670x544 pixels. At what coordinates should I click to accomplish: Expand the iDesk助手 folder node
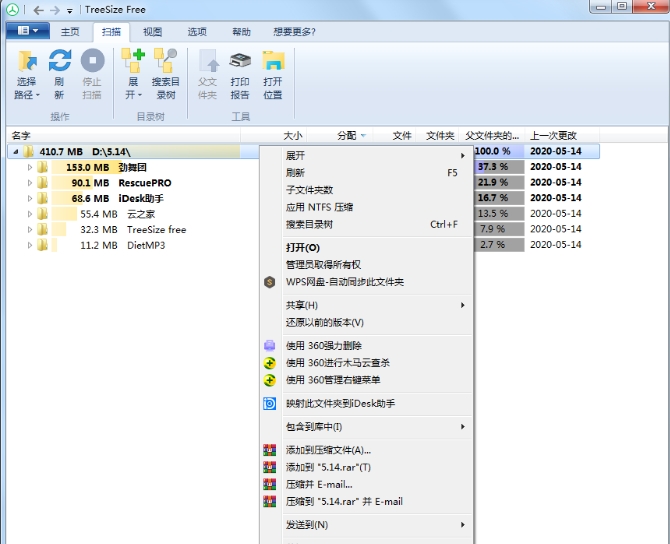(x=29, y=198)
